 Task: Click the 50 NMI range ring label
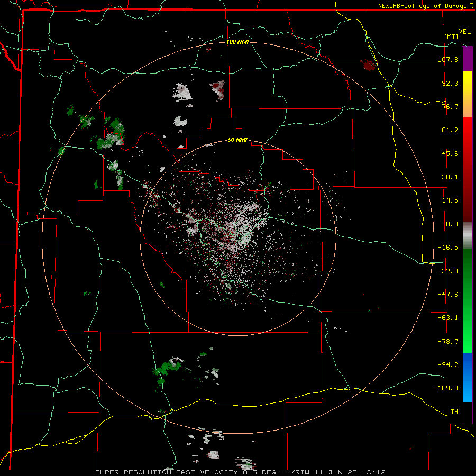click(x=237, y=140)
